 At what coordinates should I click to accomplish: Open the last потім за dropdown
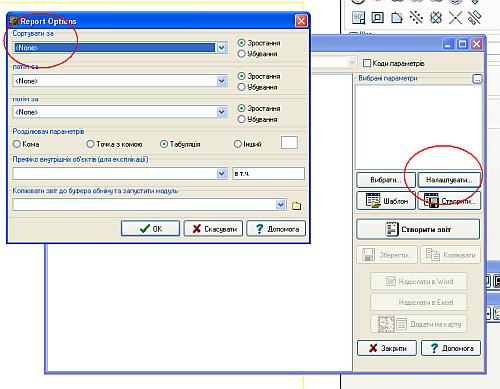tap(222, 112)
